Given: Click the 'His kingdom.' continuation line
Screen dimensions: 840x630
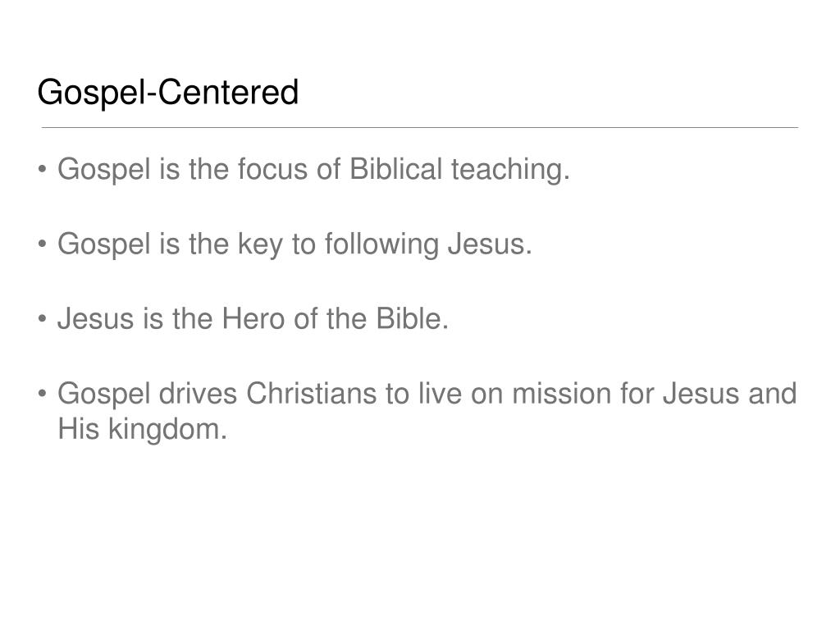Looking at the screenshot, I should (x=143, y=430).
